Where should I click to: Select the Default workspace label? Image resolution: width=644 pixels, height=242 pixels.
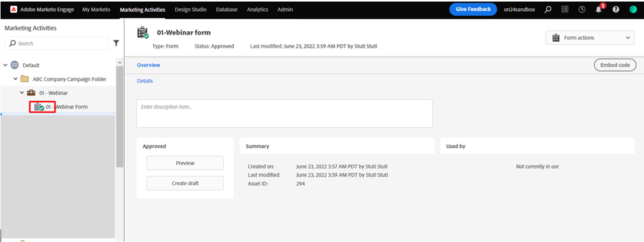(x=31, y=65)
